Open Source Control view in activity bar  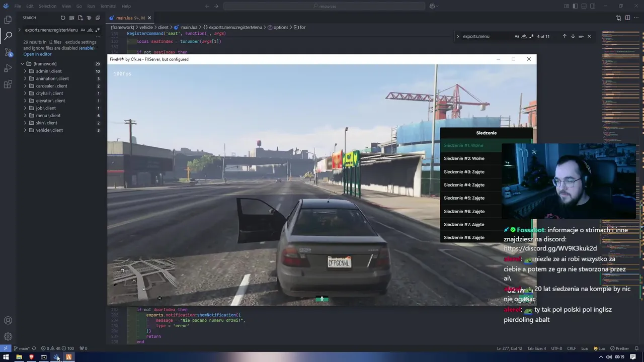8,52
